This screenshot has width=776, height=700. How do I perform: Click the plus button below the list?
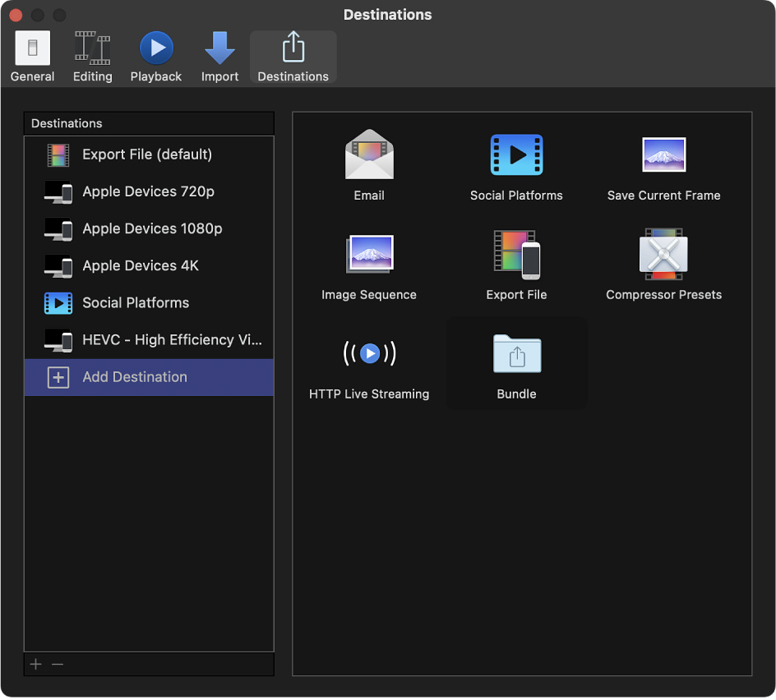[x=35, y=664]
